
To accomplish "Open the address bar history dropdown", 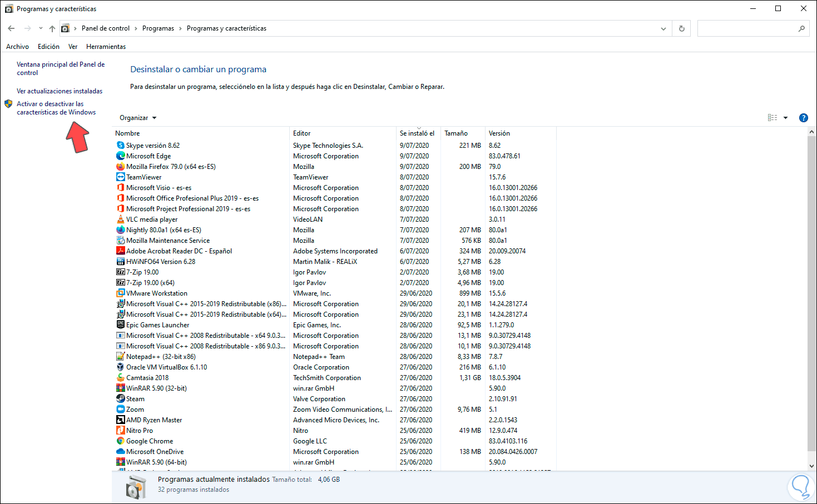I will (x=663, y=28).
